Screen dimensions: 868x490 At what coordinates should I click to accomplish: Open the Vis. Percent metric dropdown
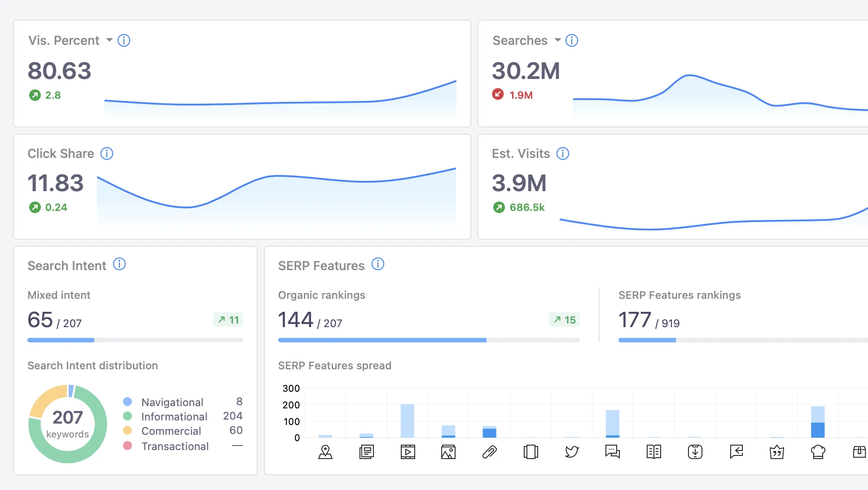point(109,40)
